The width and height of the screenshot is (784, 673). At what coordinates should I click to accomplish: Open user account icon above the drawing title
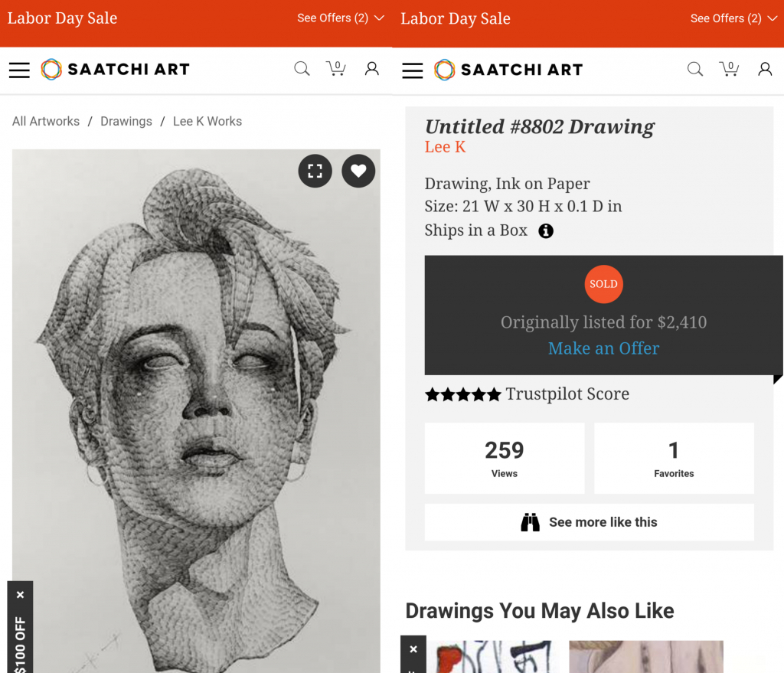764,69
